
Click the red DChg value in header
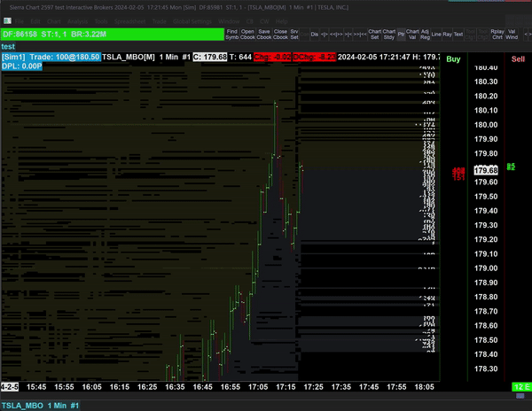[x=314, y=57]
